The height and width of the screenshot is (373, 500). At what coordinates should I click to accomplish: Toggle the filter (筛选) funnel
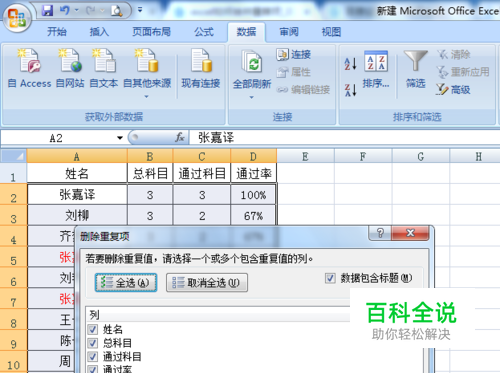415,70
